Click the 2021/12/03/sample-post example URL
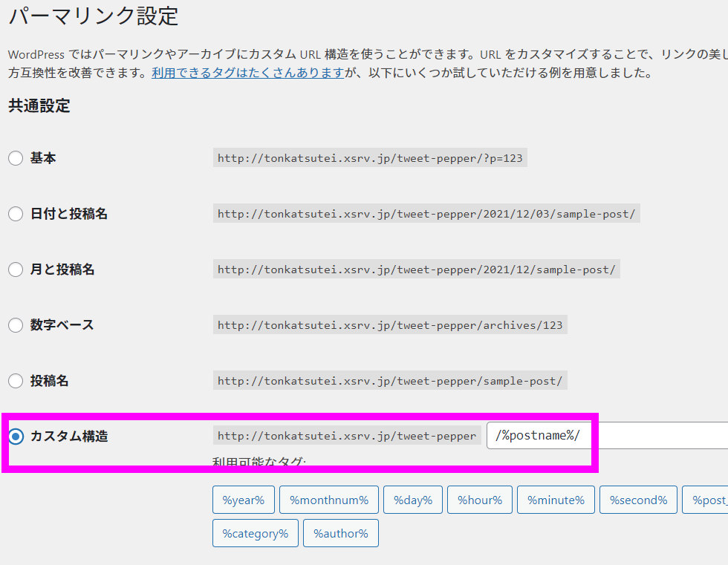The width and height of the screenshot is (728, 565). point(426,214)
